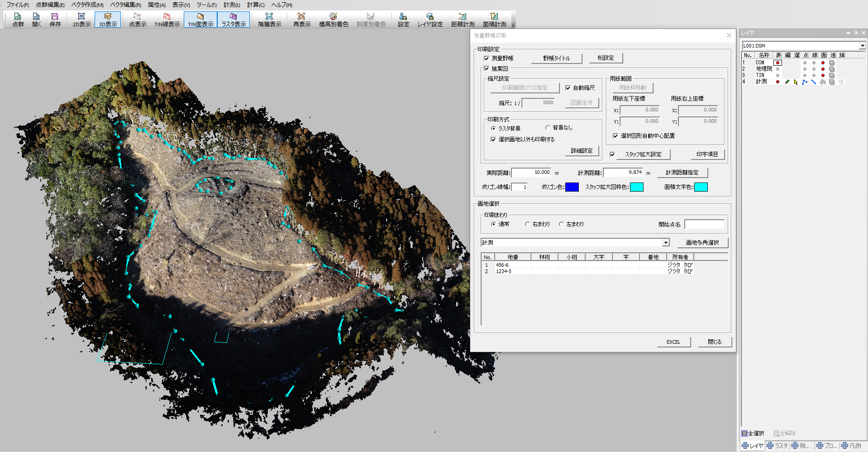
Task: Open the ヘルプ(H) menu
Action: [x=281, y=5]
